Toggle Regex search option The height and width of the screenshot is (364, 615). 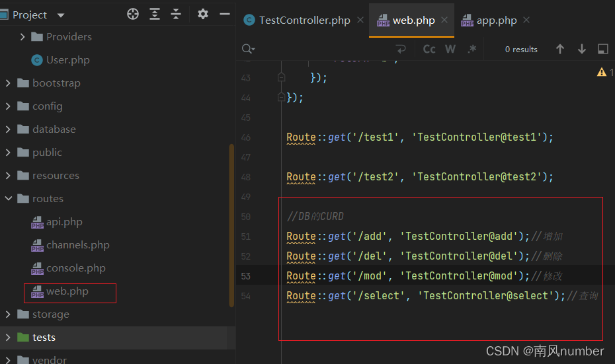[472, 49]
